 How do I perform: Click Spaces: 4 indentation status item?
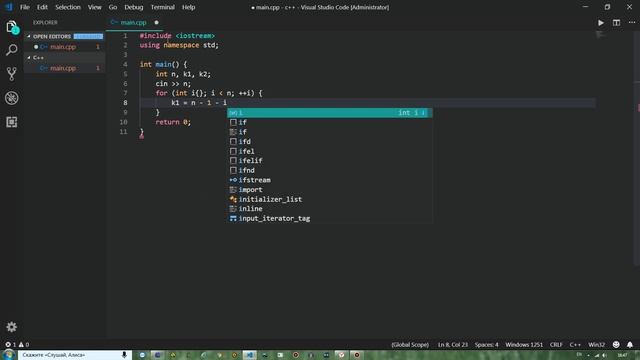(486, 344)
